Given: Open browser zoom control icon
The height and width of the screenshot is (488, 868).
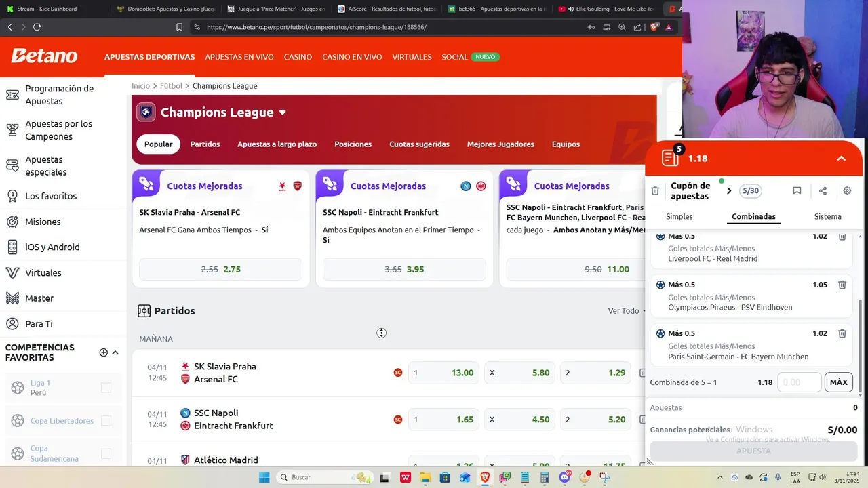Looking at the screenshot, I should (622, 27).
